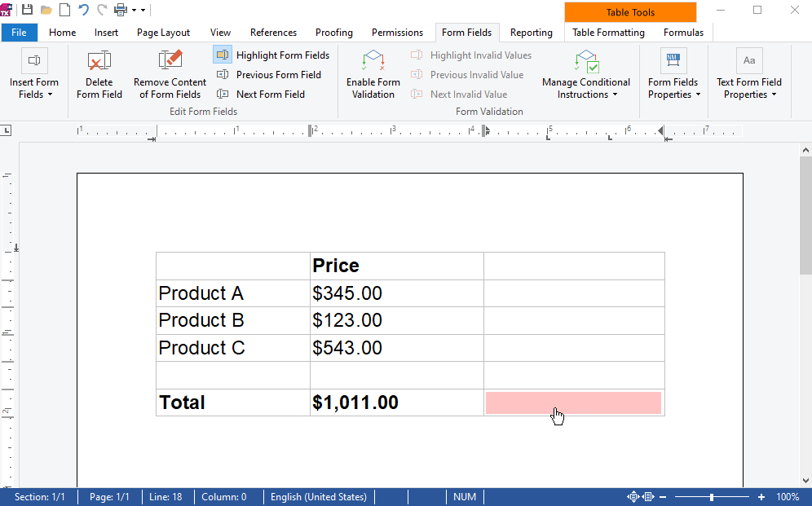This screenshot has height=506, width=812.
Task: Click the $123.00 cell
Action: coord(397,320)
